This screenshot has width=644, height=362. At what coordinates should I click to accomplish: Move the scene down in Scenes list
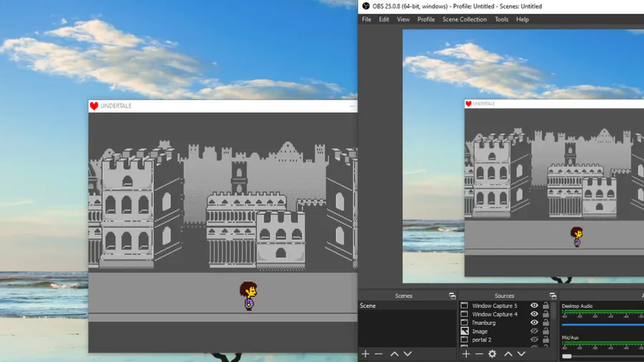point(407,354)
